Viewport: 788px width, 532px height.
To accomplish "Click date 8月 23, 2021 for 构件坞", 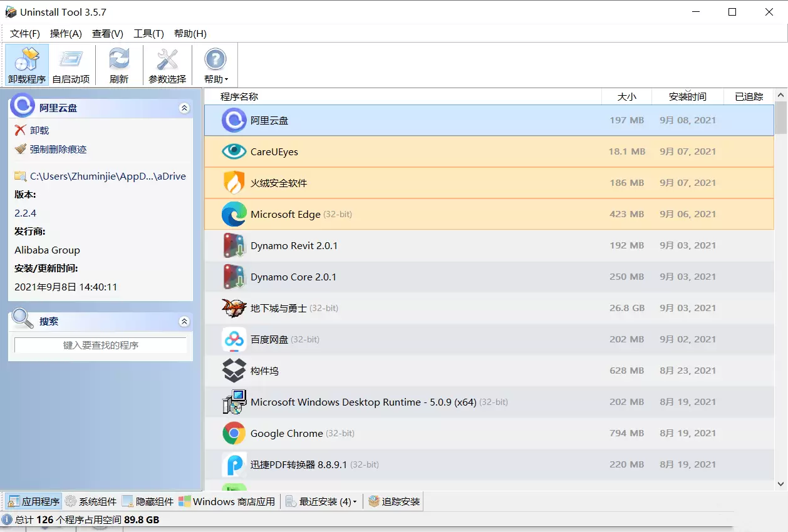I will pos(687,371).
